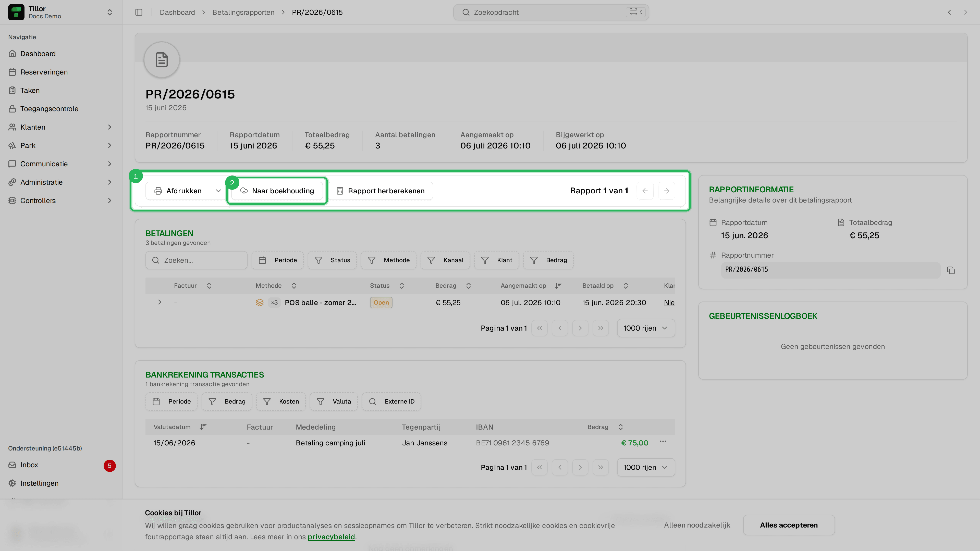The image size is (980, 551).
Task: Click the Afdrukken print button
Action: 178,191
